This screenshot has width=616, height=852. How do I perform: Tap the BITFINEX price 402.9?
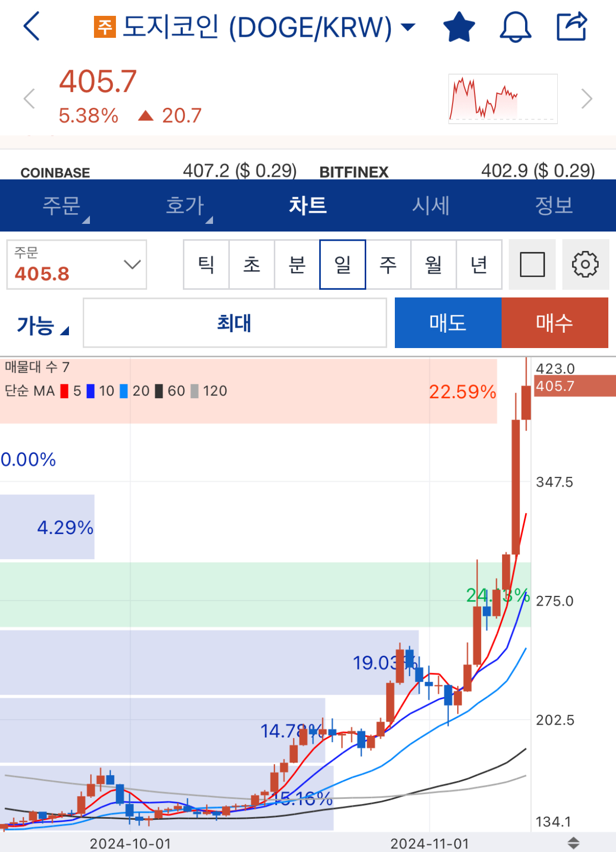point(538,171)
